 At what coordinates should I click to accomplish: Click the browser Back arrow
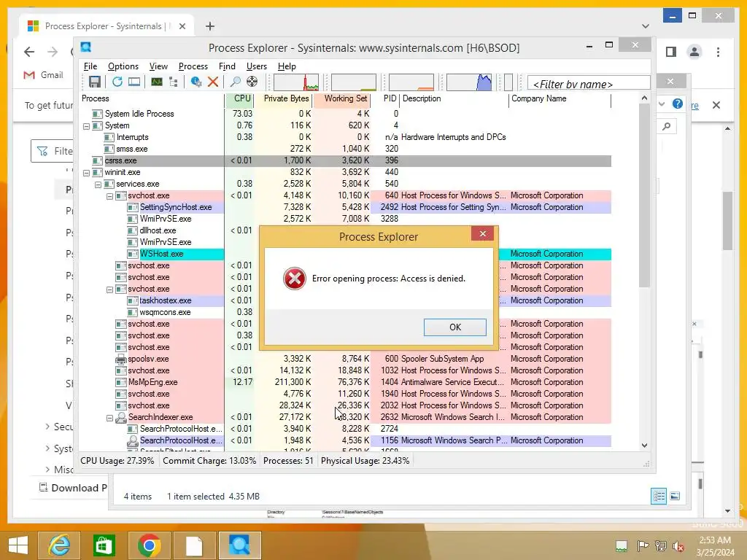tap(29, 52)
